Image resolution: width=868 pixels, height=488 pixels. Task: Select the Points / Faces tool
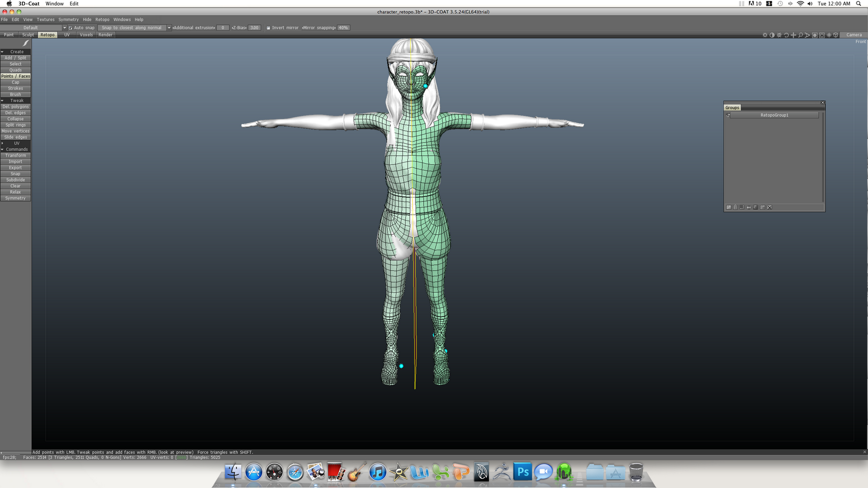coord(15,76)
